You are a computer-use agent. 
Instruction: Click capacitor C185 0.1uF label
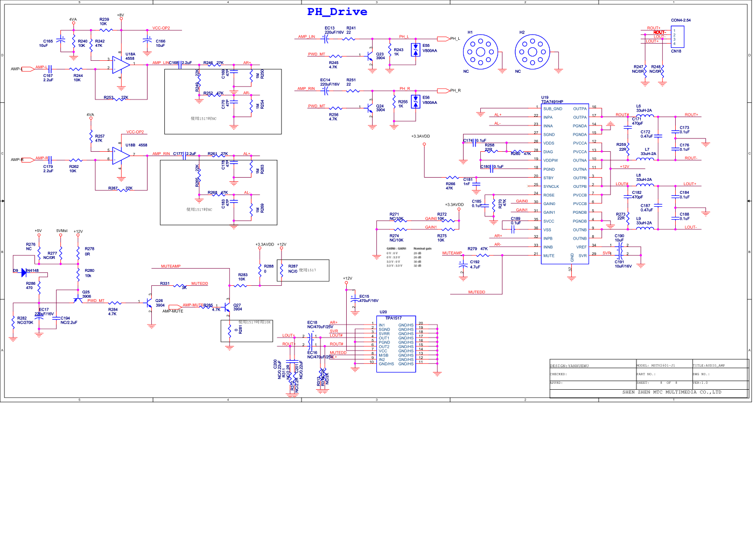coord(477,203)
